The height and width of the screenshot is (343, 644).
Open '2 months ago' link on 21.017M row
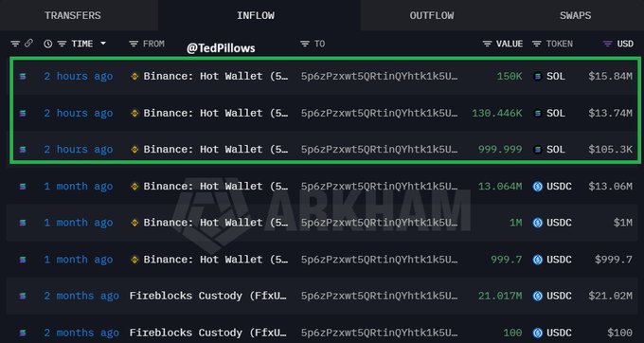tap(81, 296)
